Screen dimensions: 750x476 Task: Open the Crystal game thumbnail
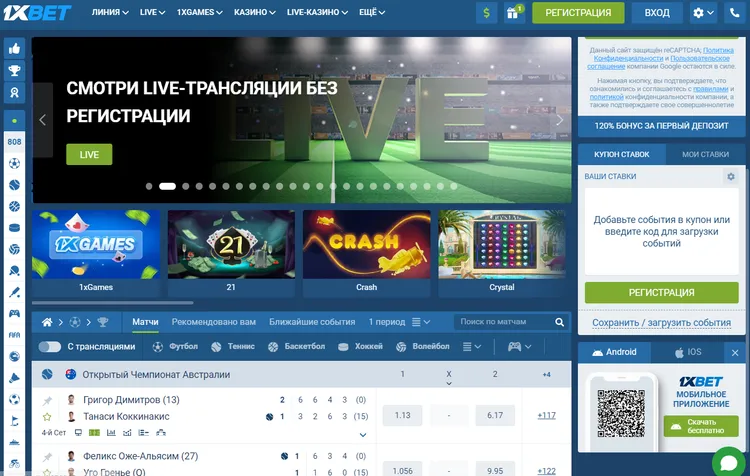(x=502, y=254)
